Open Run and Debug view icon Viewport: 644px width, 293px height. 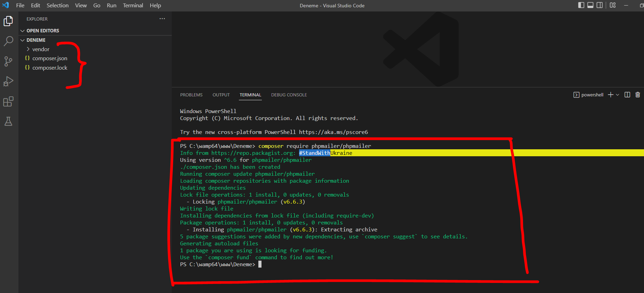(8, 81)
